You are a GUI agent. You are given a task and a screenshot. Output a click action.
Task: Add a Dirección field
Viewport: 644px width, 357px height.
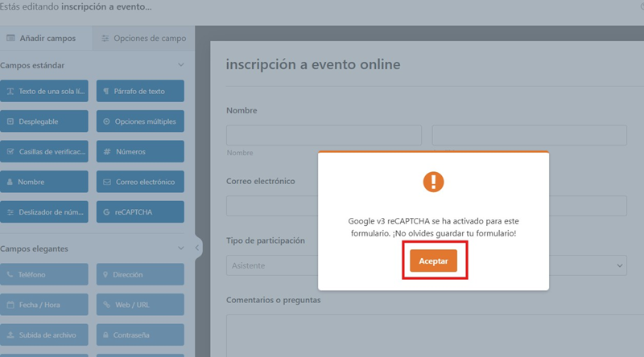(x=140, y=274)
